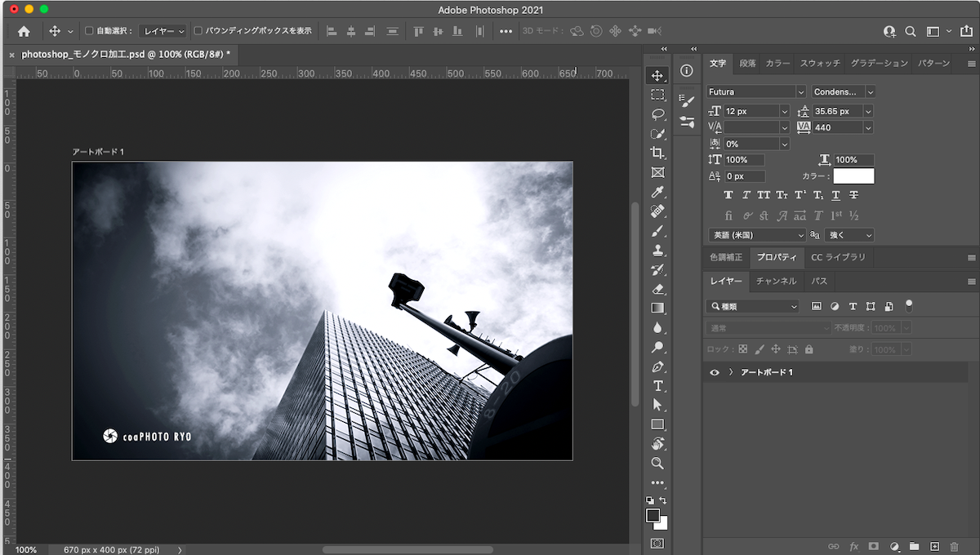Image resolution: width=980 pixels, height=555 pixels.
Task: Select the Zoom tool
Action: [x=657, y=464]
